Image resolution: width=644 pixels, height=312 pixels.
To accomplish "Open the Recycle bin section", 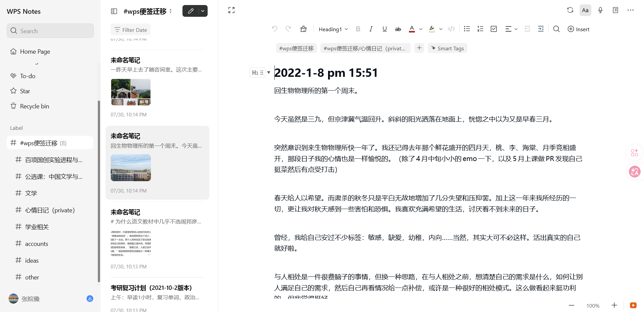I will coord(35,106).
